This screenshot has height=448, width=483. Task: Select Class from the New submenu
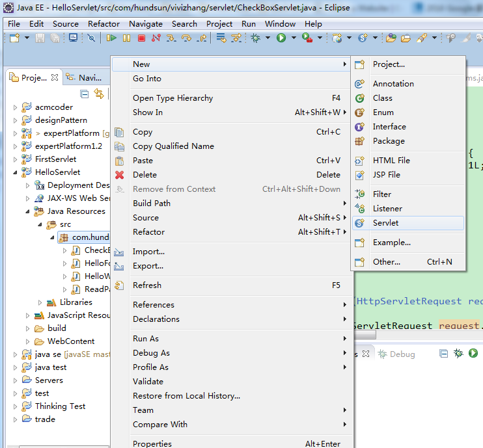pyautogui.click(x=408, y=98)
